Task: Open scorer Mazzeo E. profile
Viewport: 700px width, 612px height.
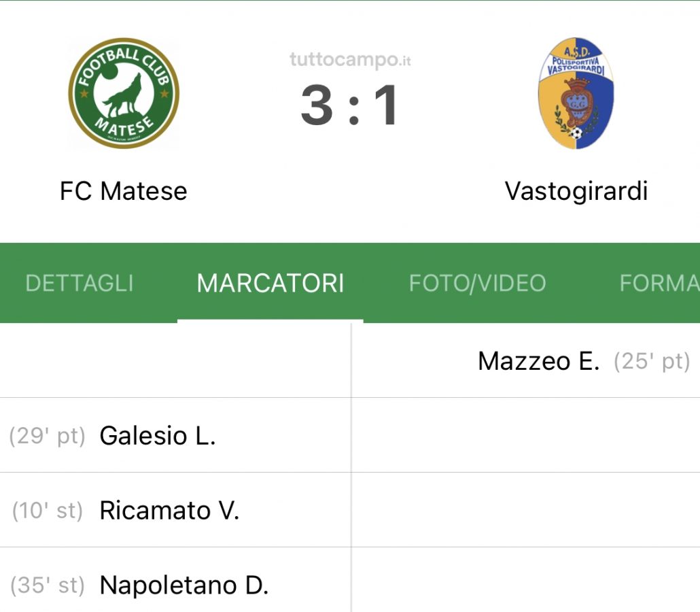Action: (x=538, y=361)
